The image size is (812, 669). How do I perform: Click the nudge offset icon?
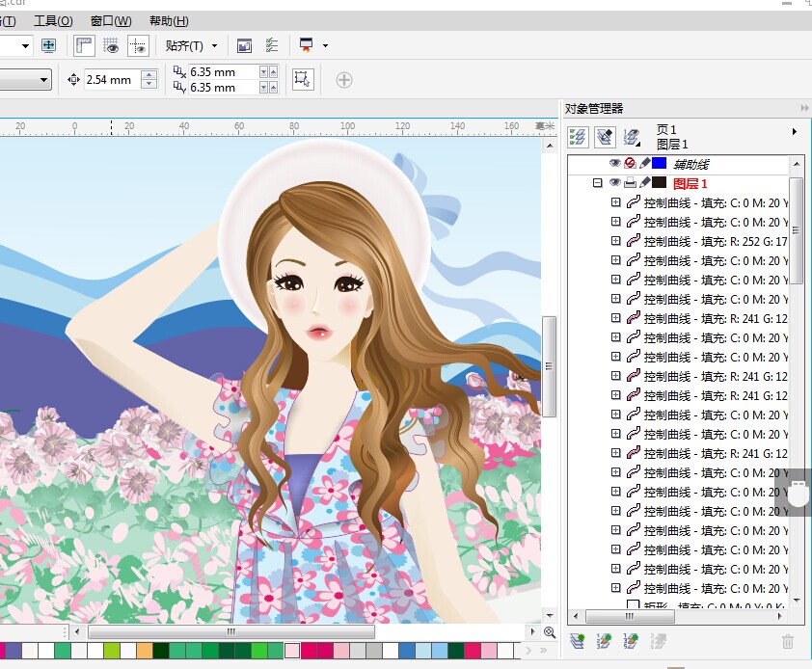[x=73, y=80]
